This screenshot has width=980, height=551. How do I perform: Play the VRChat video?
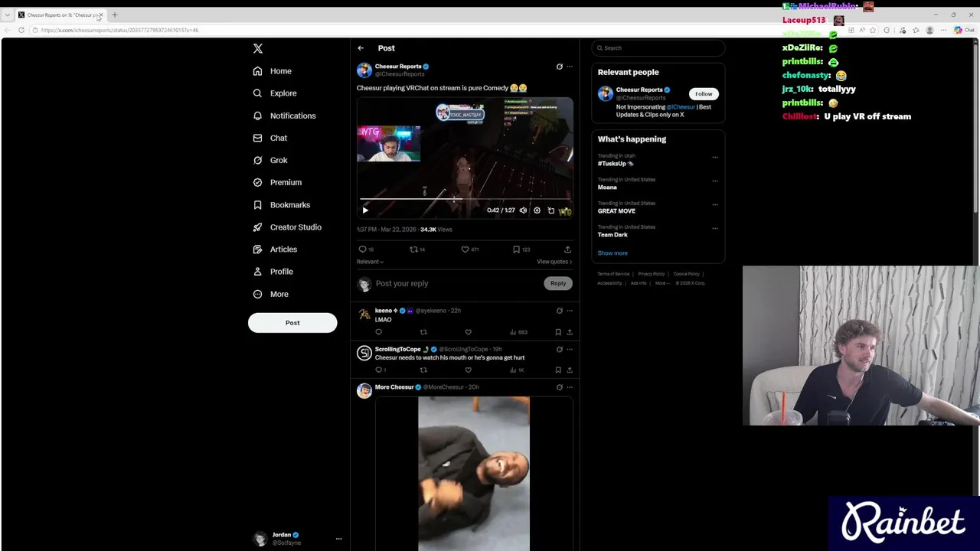pyautogui.click(x=365, y=210)
